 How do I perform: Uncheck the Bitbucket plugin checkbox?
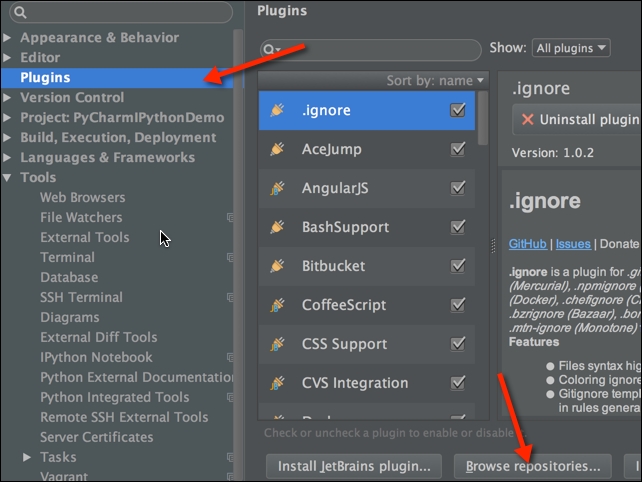coord(458,265)
